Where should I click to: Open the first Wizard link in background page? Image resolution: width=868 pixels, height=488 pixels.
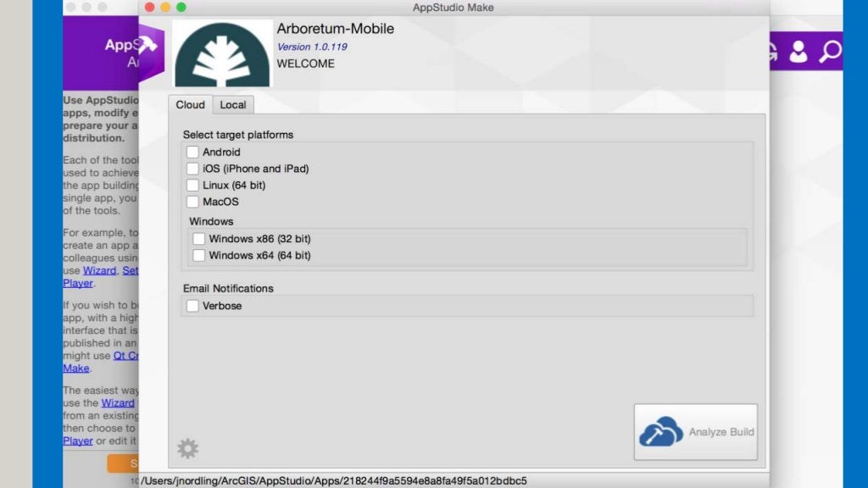[100, 270]
